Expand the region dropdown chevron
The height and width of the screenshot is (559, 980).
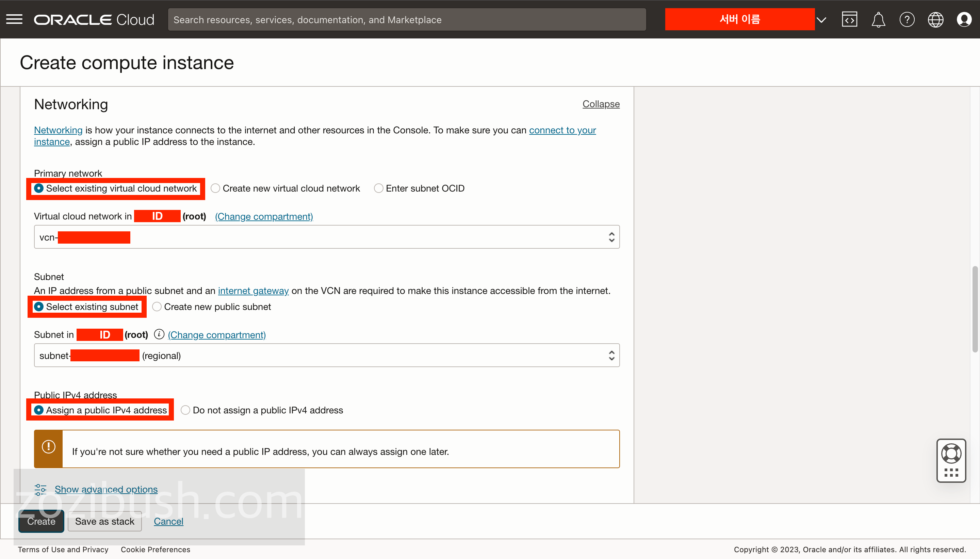821,20
